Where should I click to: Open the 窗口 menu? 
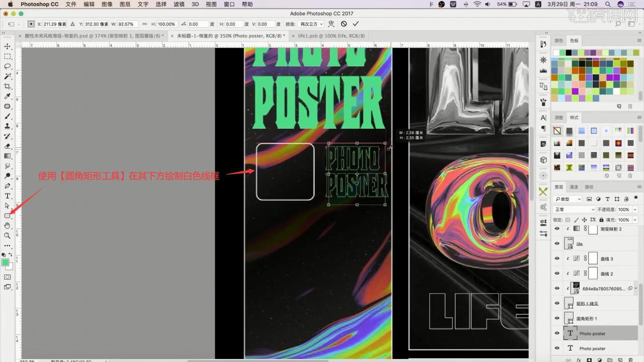point(229,4)
